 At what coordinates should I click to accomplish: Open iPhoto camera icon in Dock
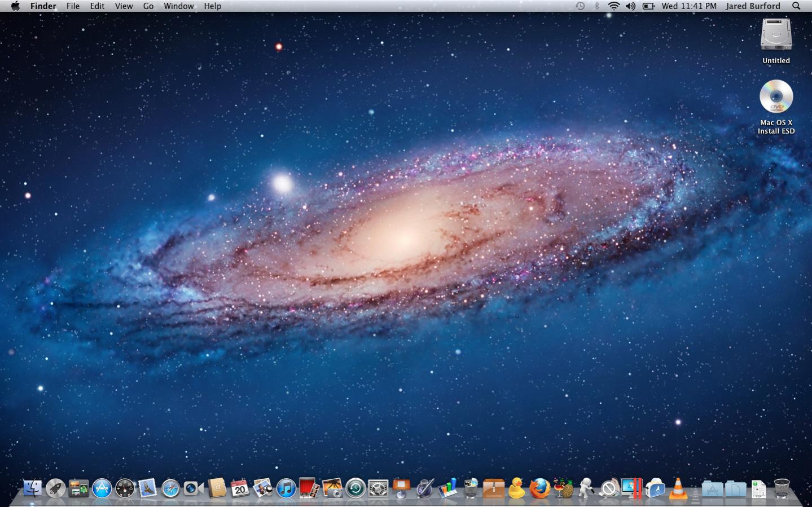tap(332, 488)
